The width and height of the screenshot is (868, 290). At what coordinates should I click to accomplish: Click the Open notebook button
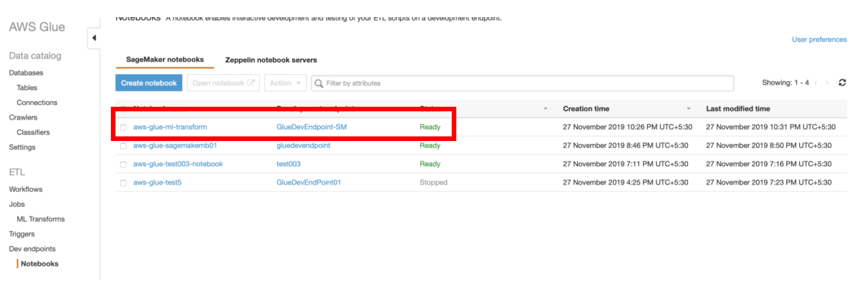pos(223,83)
